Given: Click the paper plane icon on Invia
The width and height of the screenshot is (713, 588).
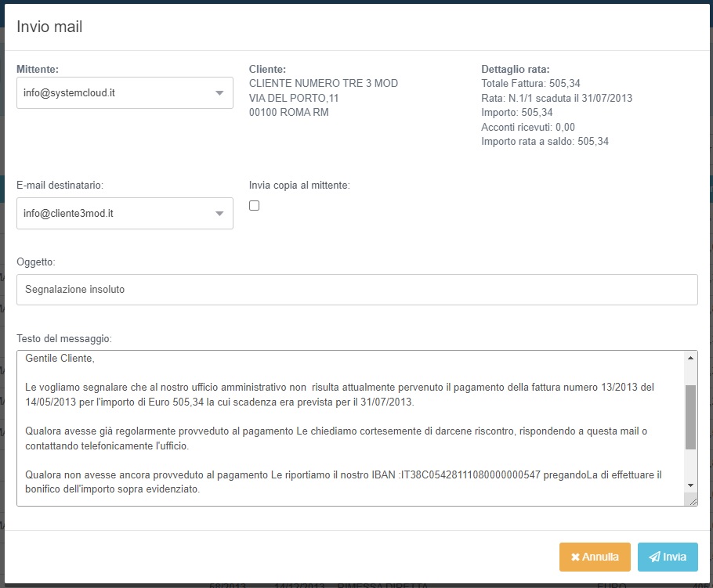Looking at the screenshot, I should coord(653,557).
